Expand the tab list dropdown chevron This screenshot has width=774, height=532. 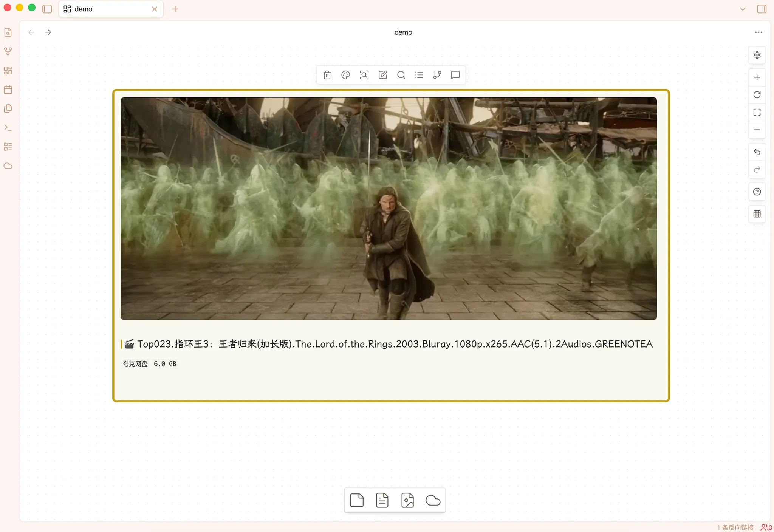pyautogui.click(x=743, y=9)
